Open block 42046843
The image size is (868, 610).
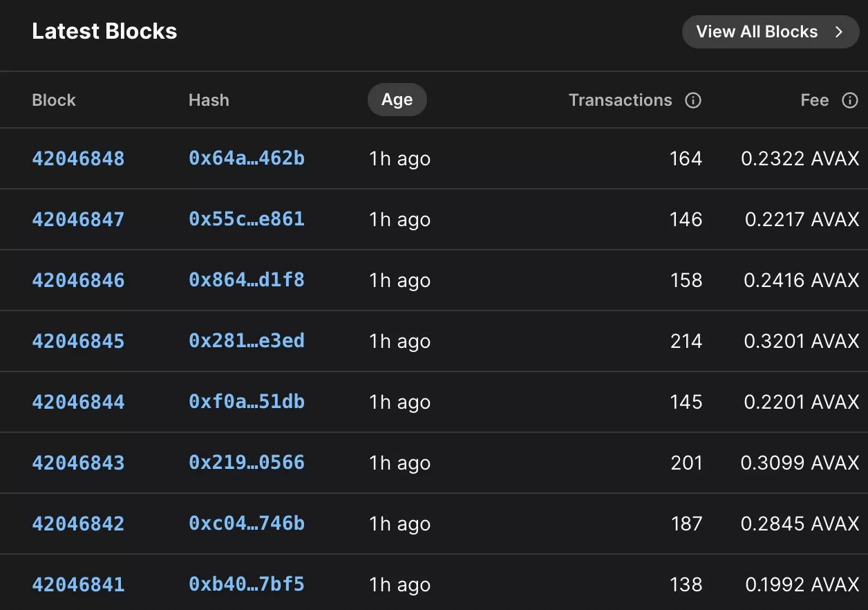(78, 463)
